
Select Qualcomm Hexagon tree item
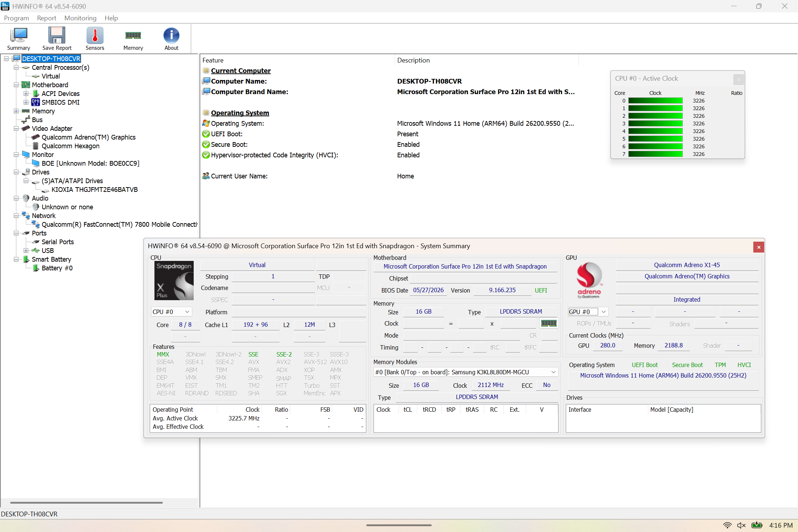point(70,146)
